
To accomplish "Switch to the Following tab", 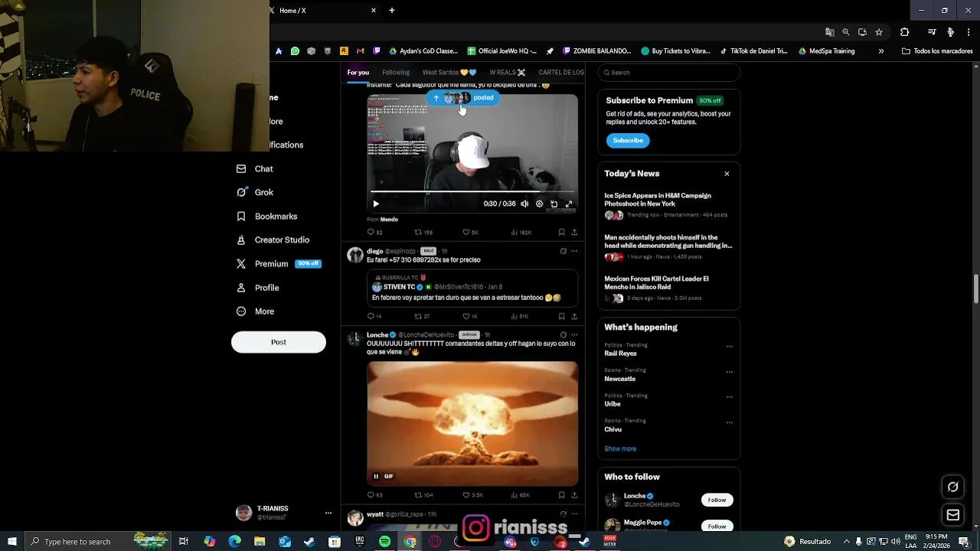I will coord(396,73).
